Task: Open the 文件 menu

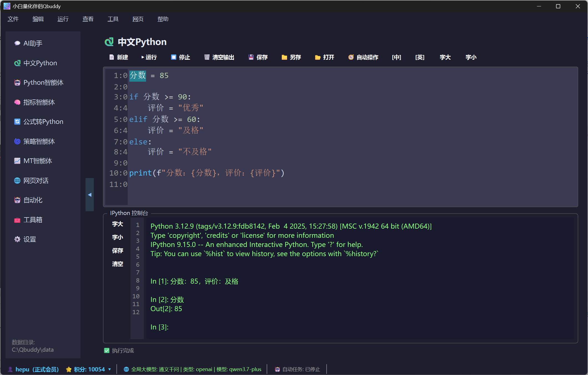Action: click(x=13, y=19)
